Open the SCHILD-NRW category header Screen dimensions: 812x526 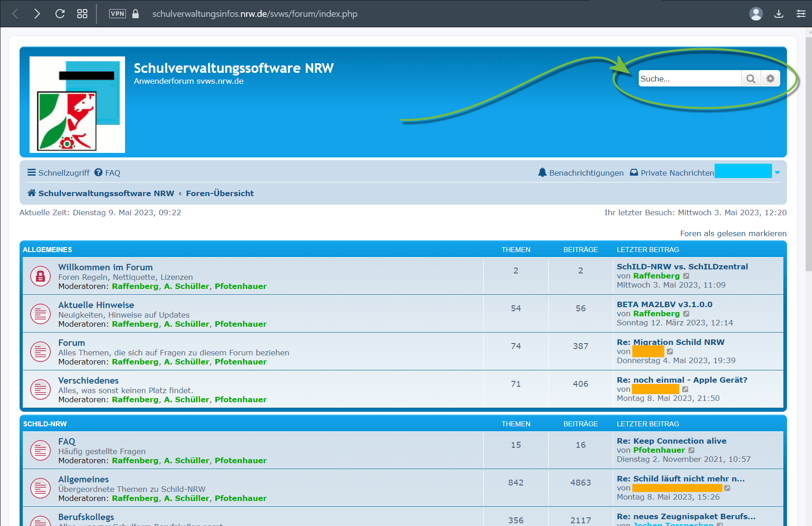[x=45, y=424]
